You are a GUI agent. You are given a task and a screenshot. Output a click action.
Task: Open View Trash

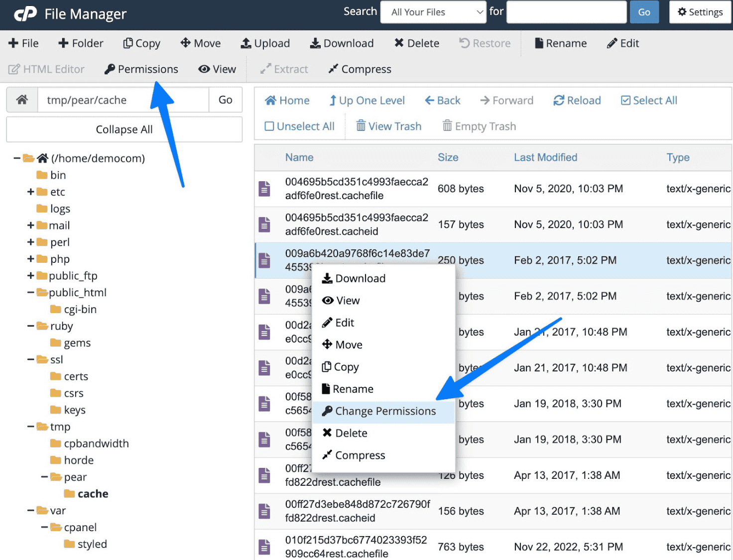pos(388,126)
